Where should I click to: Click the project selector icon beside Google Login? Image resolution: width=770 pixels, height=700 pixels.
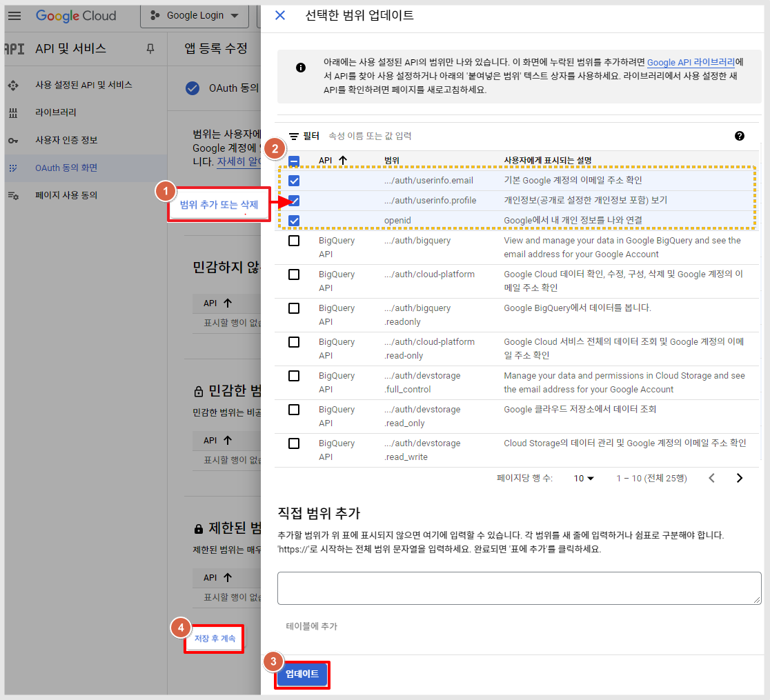point(155,15)
